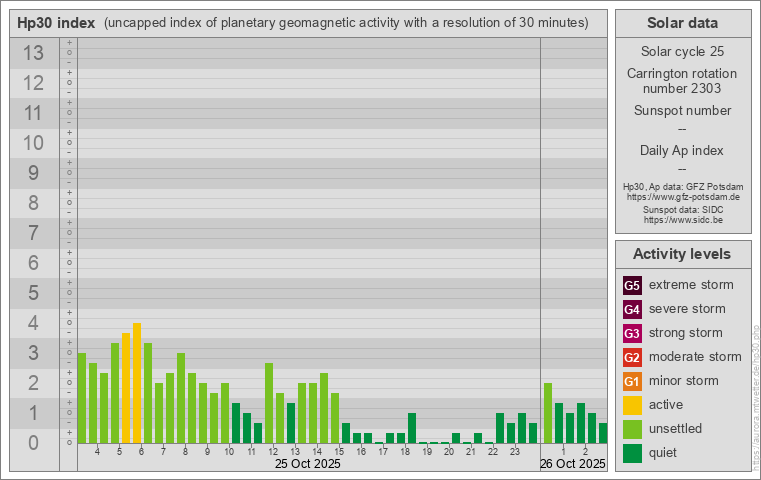Select the G2 moderate storm badge
761x480 pixels.
(x=632, y=357)
